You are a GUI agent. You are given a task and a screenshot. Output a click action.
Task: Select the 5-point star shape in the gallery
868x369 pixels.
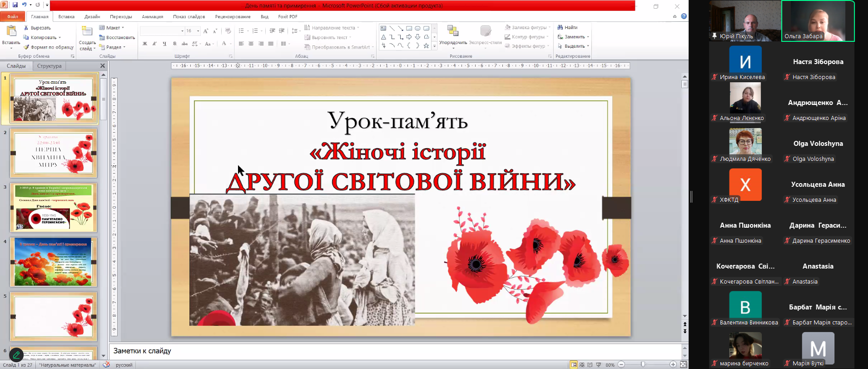point(426,45)
